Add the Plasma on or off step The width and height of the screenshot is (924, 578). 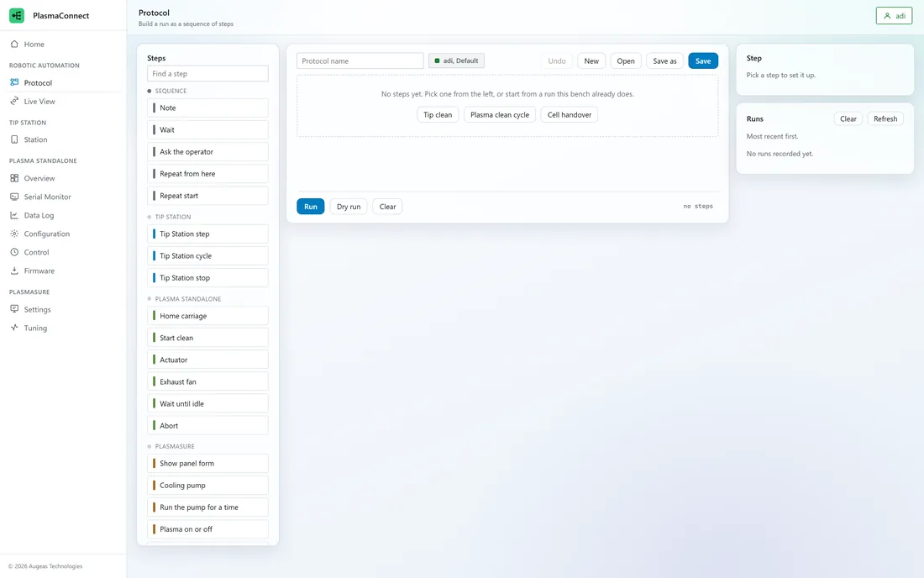pyautogui.click(x=207, y=529)
